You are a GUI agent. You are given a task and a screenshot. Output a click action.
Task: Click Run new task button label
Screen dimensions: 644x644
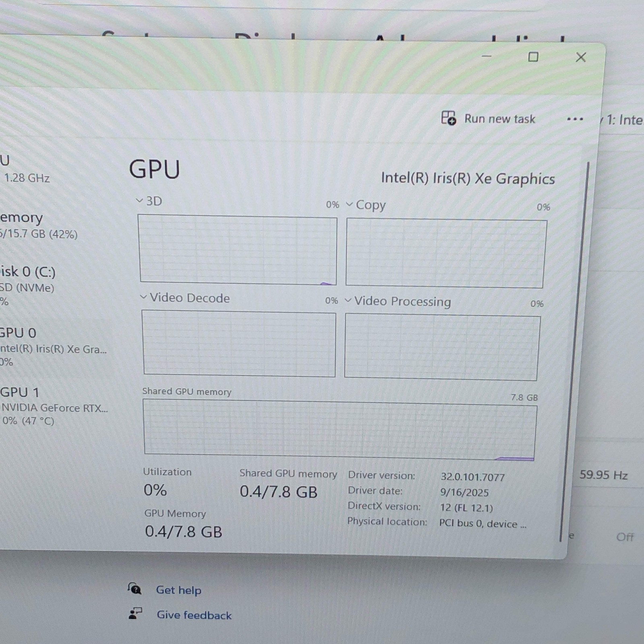coord(500,119)
